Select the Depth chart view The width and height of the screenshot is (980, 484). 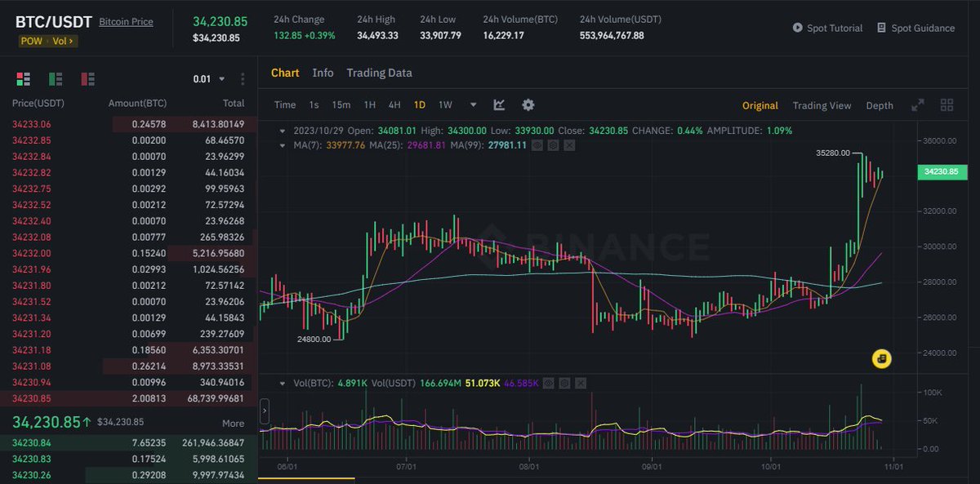pyautogui.click(x=880, y=105)
